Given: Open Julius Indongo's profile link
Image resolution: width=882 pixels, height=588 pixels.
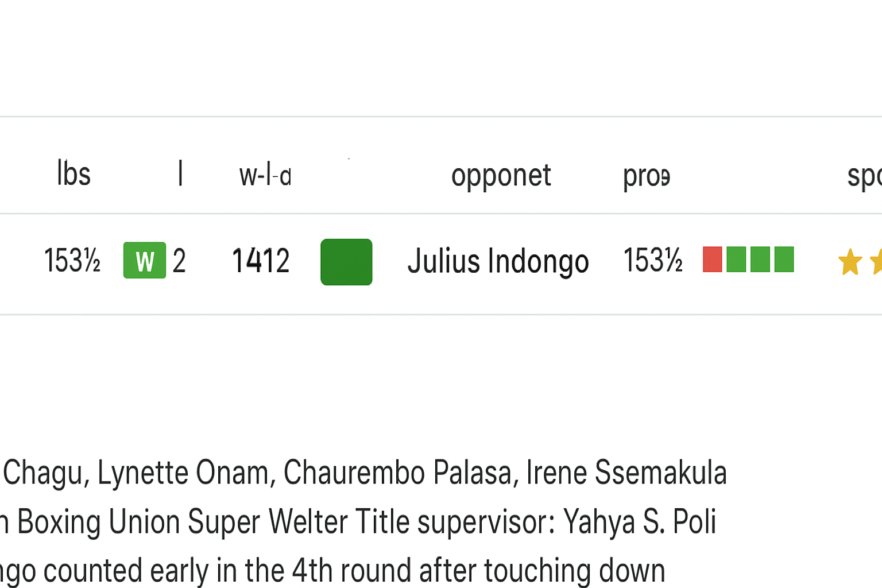Looking at the screenshot, I should 498,262.
